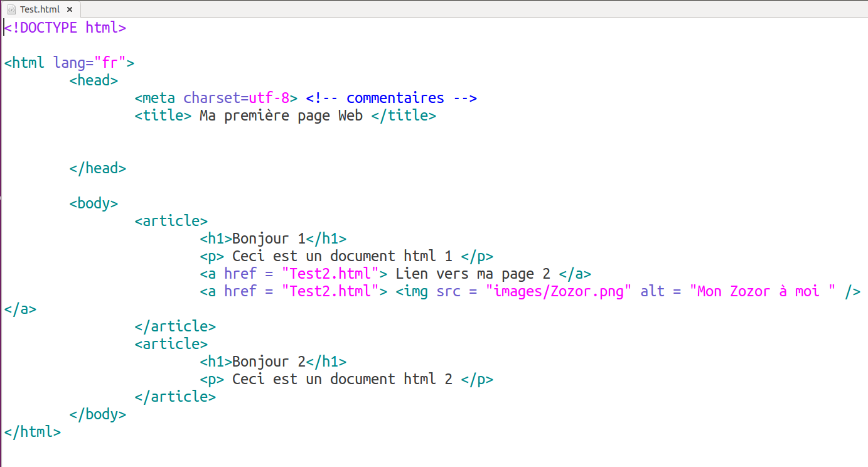
Task: Click the "images/Zozor.png" src value
Action: (559, 291)
